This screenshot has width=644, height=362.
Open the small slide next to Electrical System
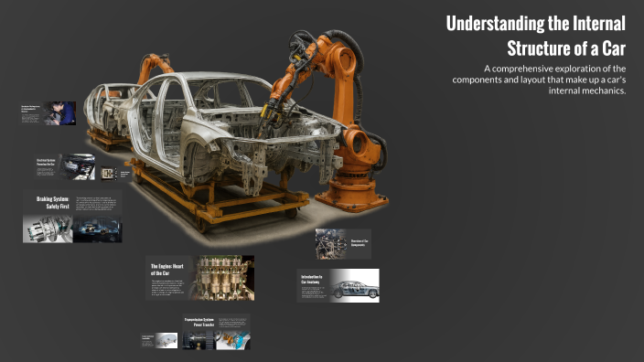116,174
